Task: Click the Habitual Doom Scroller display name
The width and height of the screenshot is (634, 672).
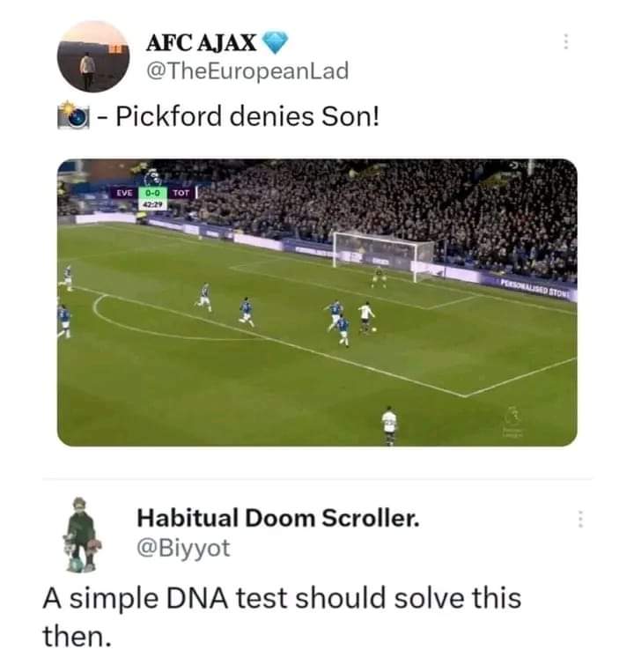Action: point(278,518)
